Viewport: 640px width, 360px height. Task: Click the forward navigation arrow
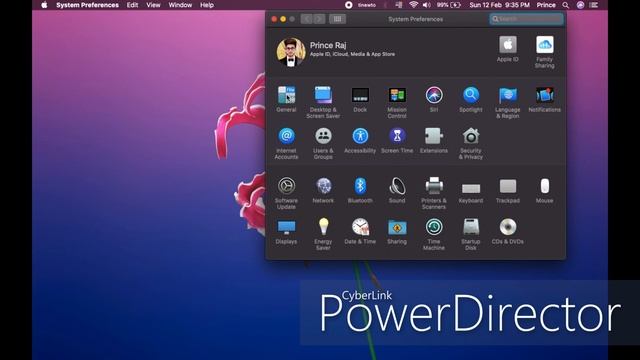coord(319,19)
